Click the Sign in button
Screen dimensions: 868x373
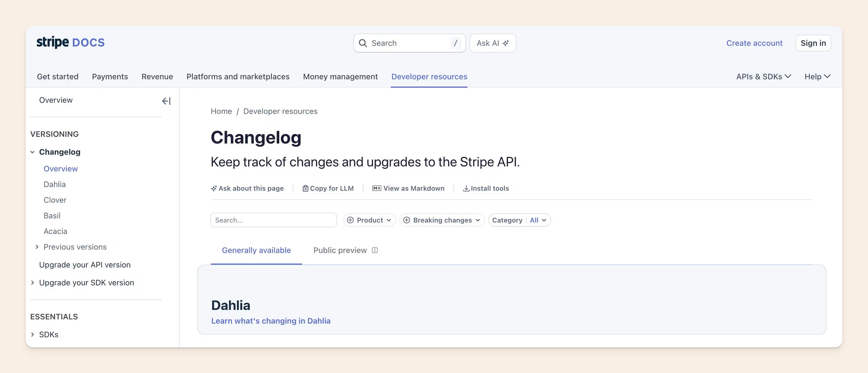coord(813,43)
